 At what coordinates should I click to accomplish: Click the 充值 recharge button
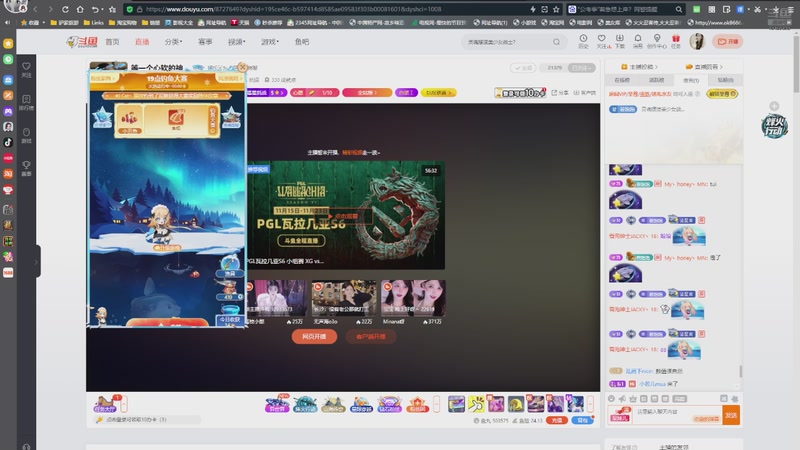(557, 420)
